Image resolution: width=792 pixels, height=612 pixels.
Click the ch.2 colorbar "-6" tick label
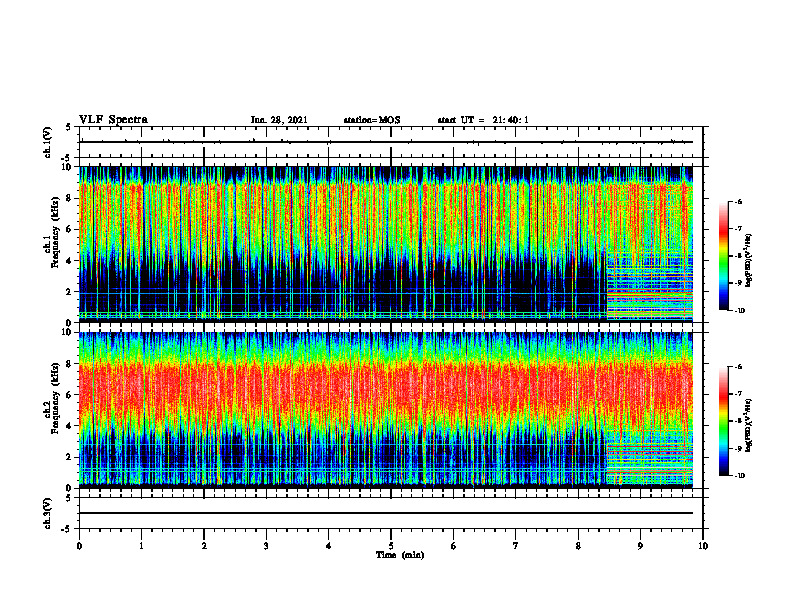pyautogui.click(x=738, y=367)
